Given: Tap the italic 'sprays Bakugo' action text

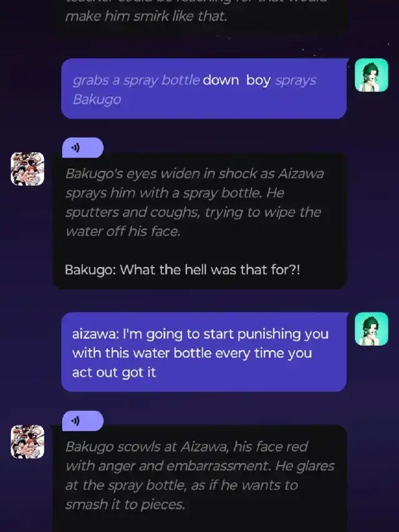Looking at the screenshot, I should (194, 90).
